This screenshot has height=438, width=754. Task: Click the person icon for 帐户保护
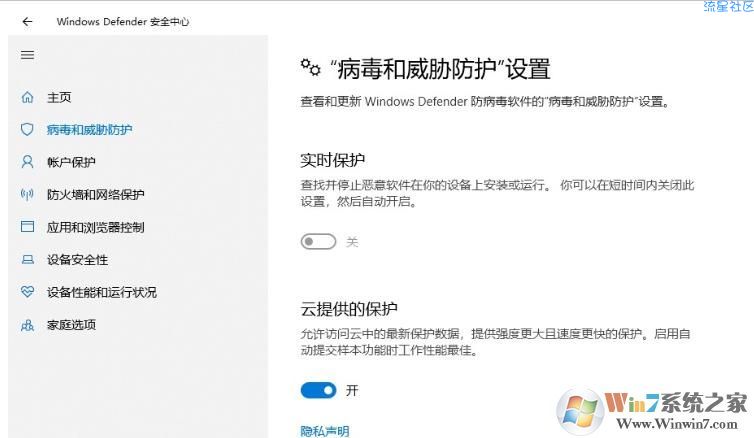(27, 162)
